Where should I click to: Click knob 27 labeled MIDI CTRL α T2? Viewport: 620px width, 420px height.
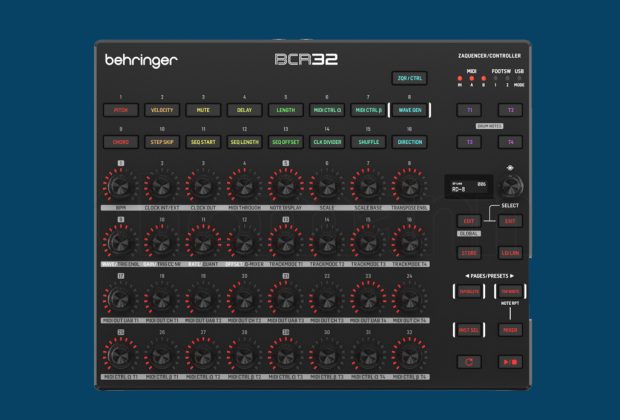[203, 356]
